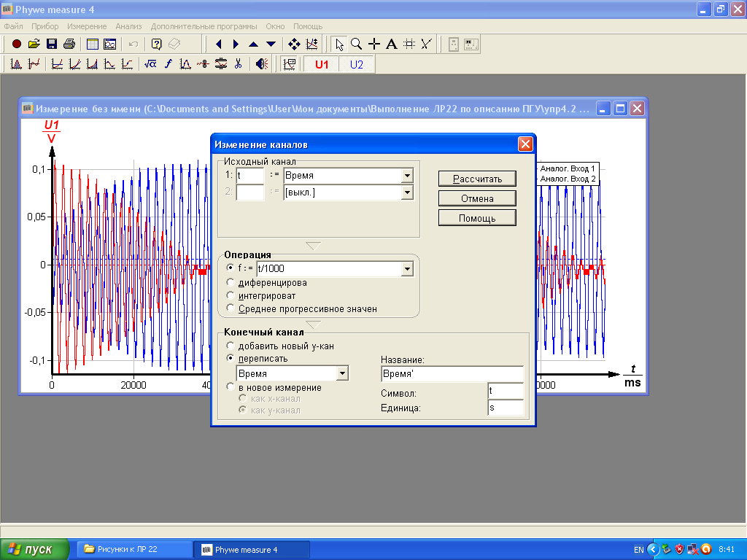Expand source channel 2 '[выкл.]' dropdown
Screen dimensions: 747x560
pyautogui.click(x=407, y=192)
